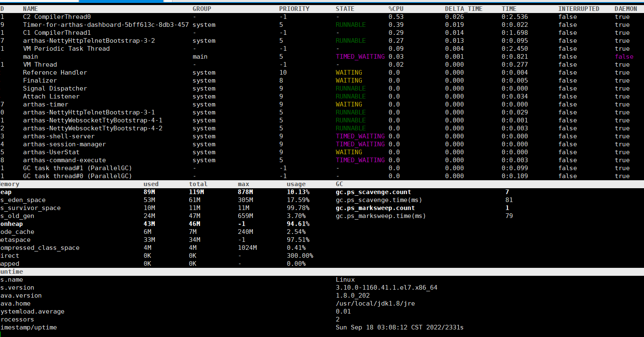Viewport: 644px width, 337px height.
Task: Select GC task thread#0 (ParallelGC) name
Action: [77, 176]
